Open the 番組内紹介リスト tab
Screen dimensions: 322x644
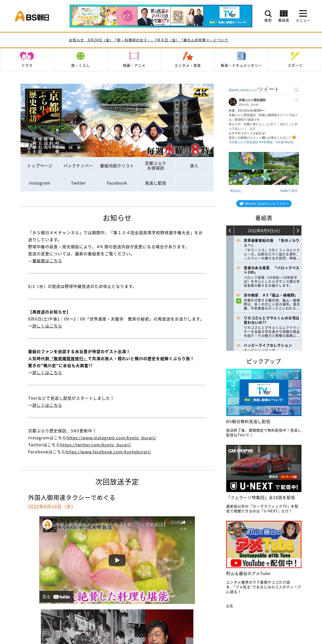[117, 166]
